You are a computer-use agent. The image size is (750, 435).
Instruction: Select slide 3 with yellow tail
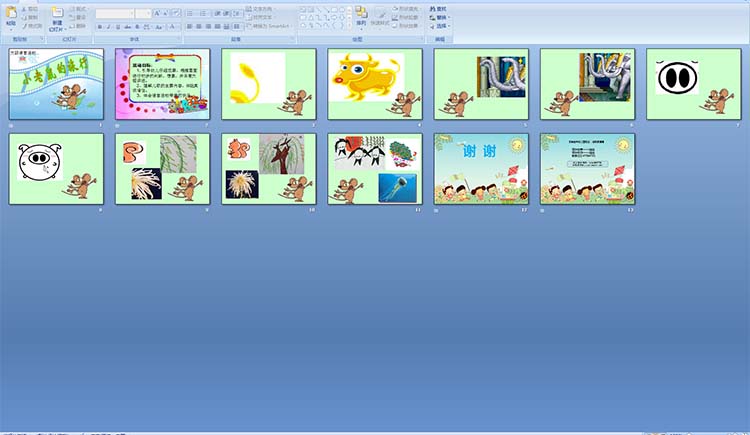[x=269, y=84]
